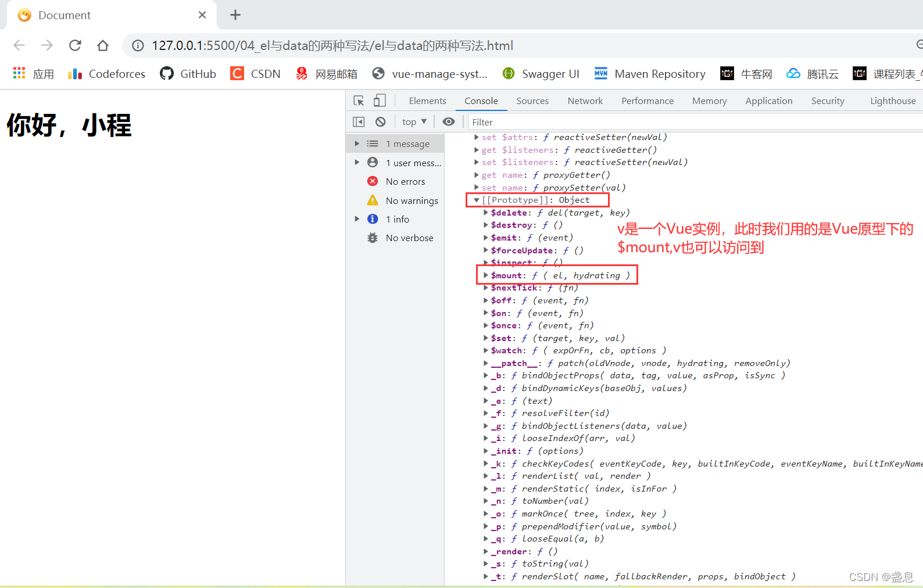
Task: Expand the $delete function entry
Action: (x=486, y=213)
